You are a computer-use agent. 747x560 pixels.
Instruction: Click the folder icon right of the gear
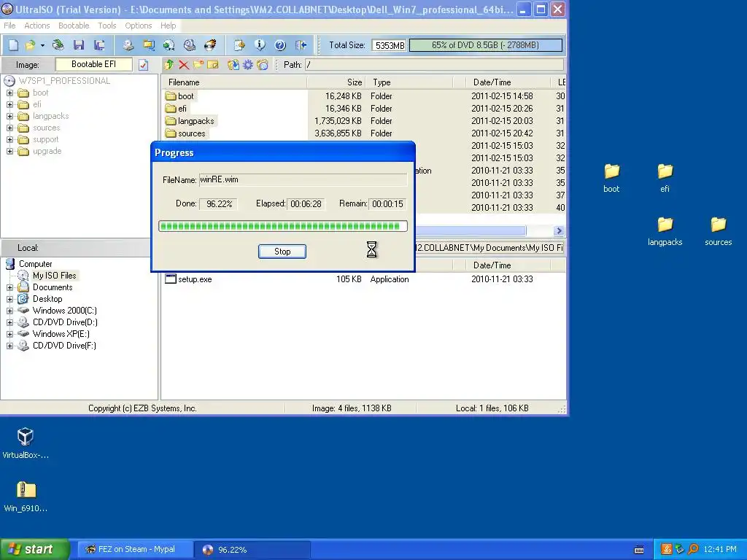tap(263, 65)
